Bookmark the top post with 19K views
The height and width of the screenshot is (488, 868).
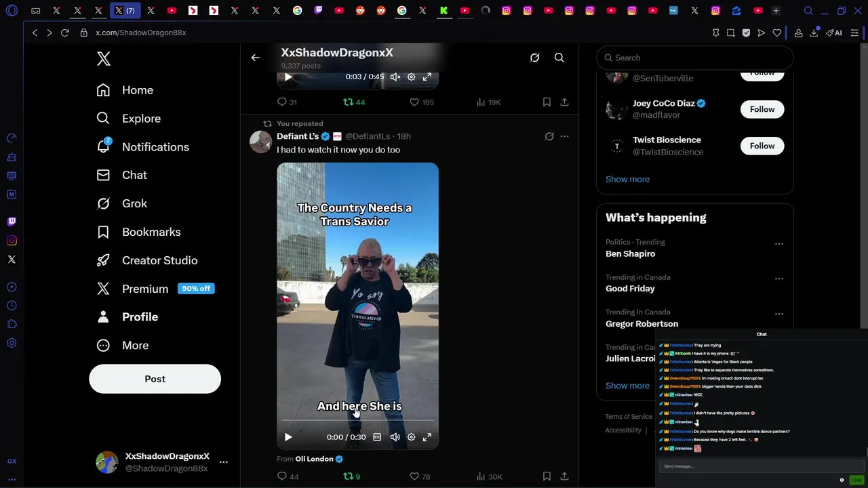pos(547,102)
